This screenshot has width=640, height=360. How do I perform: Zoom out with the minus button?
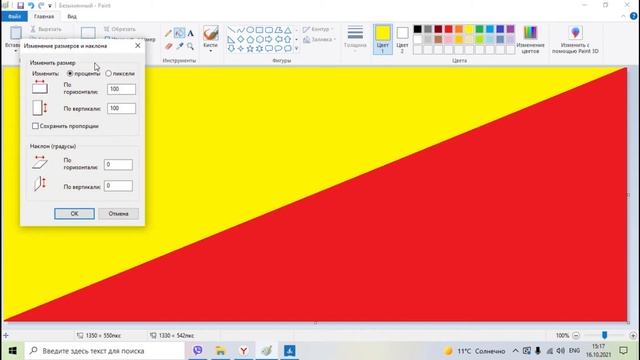click(x=576, y=336)
